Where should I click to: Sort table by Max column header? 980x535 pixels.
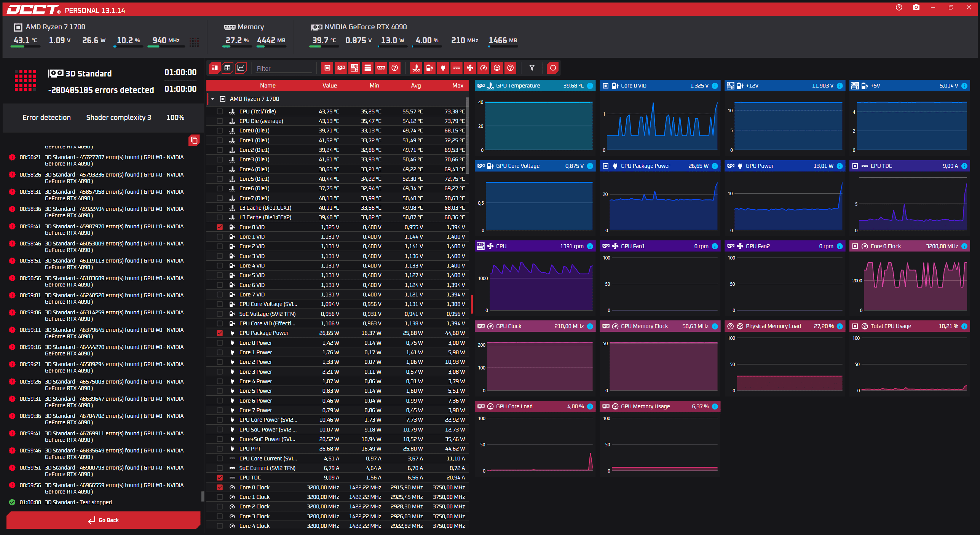(457, 86)
